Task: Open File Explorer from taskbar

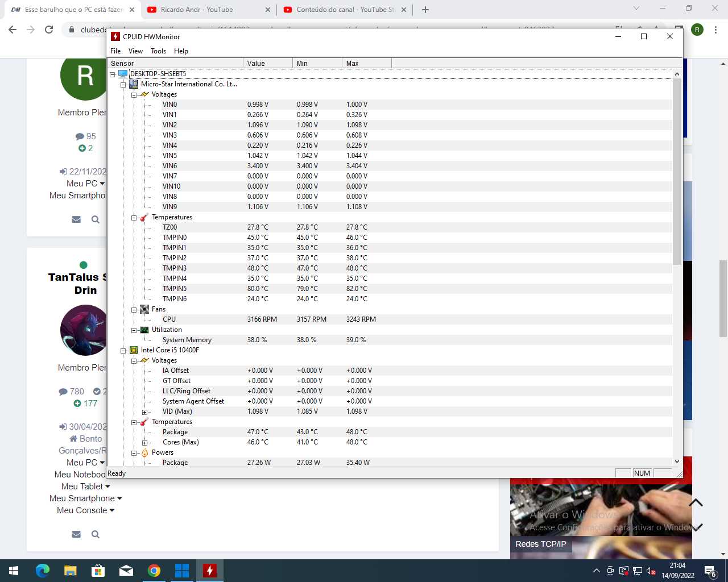Action: pos(70,571)
